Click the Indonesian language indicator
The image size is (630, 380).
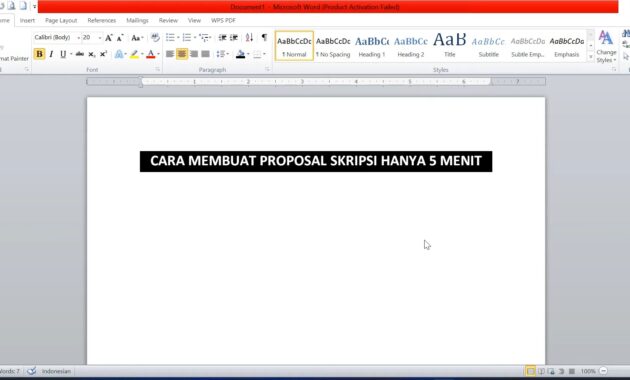click(56, 371)
